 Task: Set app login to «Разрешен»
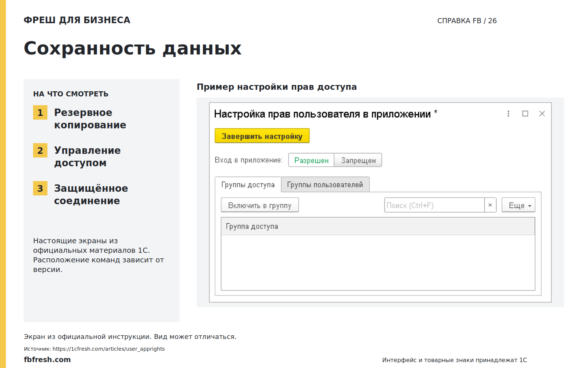point(311,160)
